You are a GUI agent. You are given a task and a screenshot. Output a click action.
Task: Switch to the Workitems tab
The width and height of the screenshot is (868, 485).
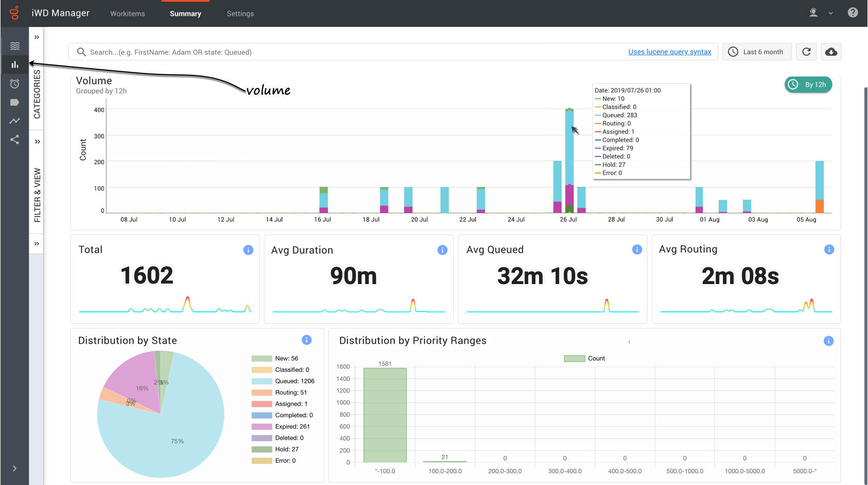128,13
